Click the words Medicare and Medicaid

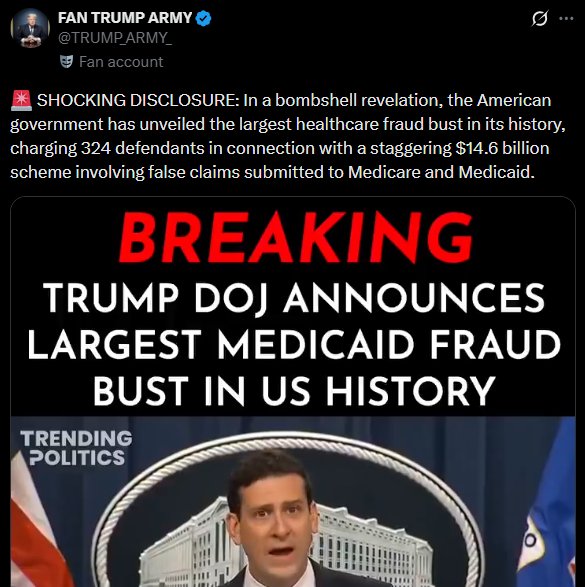(x=441, y=172)
